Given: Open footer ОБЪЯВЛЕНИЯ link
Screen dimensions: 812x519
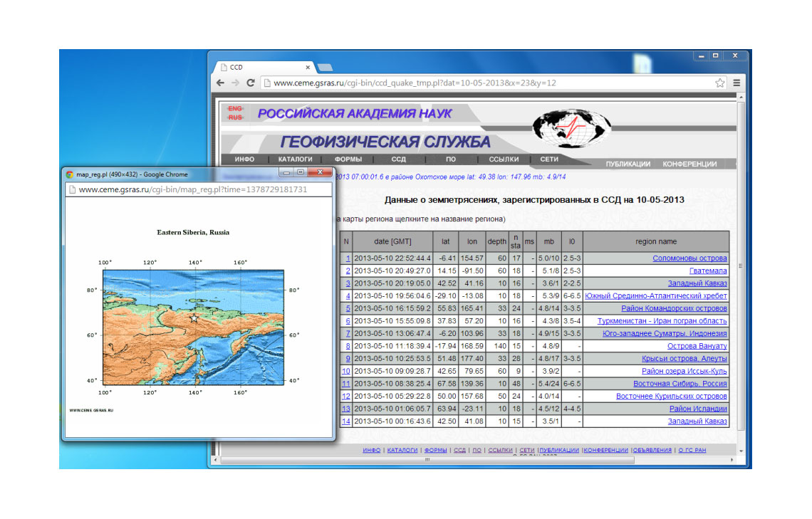Looking at the screenshot, I should point(652,450).
